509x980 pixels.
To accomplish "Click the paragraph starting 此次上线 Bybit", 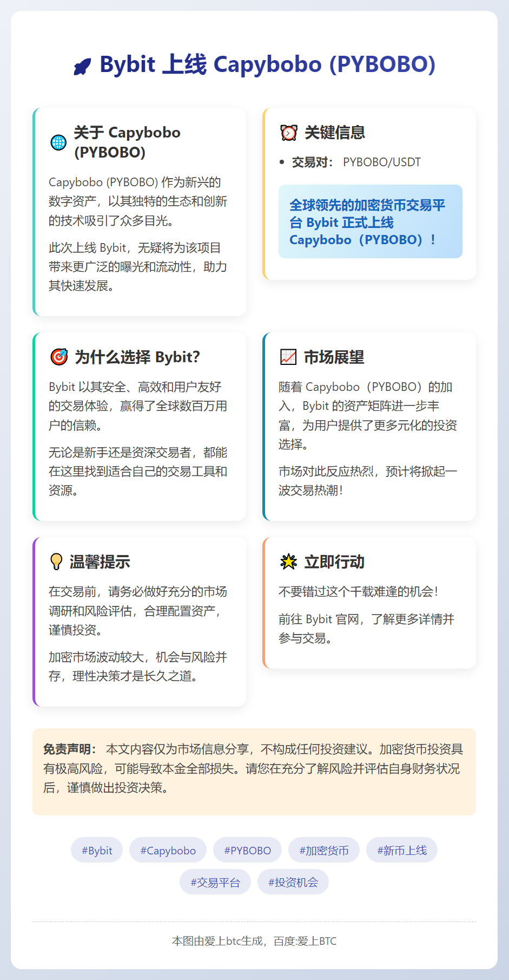I will tap(138, 267).
